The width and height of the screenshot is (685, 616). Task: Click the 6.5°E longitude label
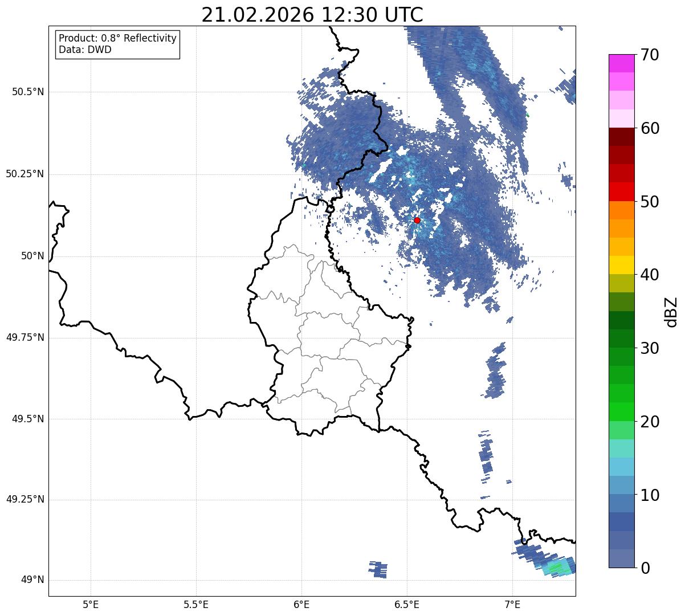click(x=407, y=605)
